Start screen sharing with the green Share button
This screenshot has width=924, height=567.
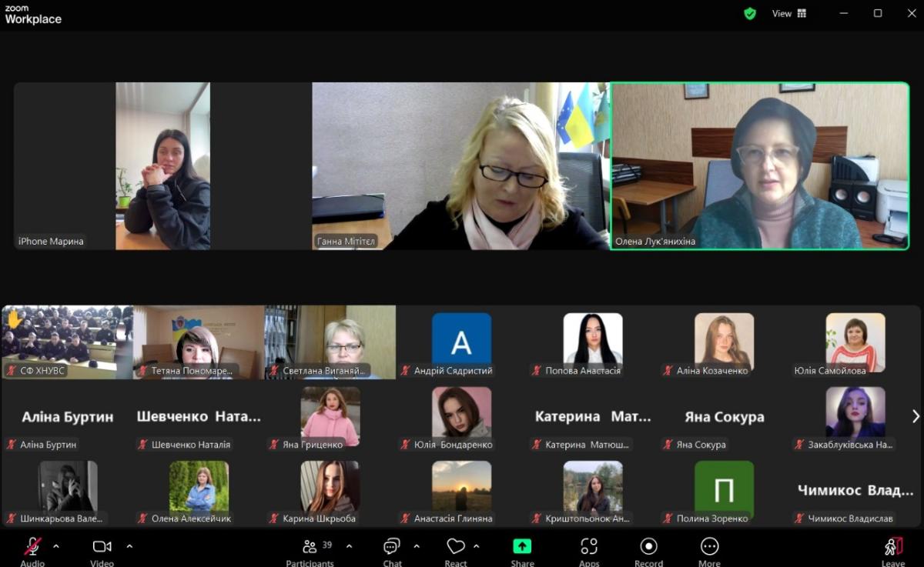(x=522, y=552)
